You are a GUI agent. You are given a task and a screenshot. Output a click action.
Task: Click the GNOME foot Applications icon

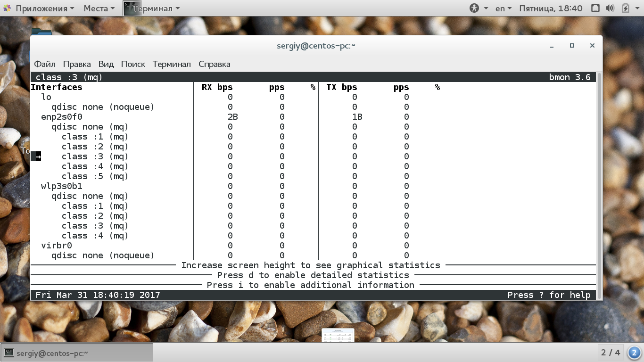(x=8, y=8)
